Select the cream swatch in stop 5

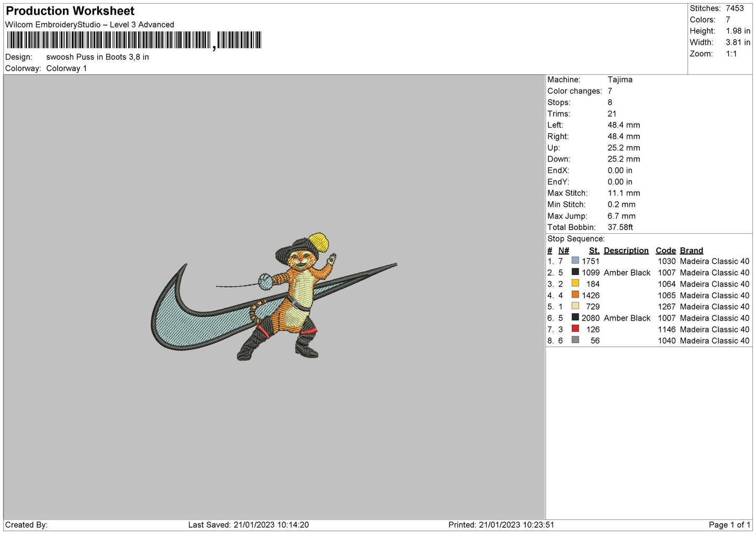coord(576,306)
